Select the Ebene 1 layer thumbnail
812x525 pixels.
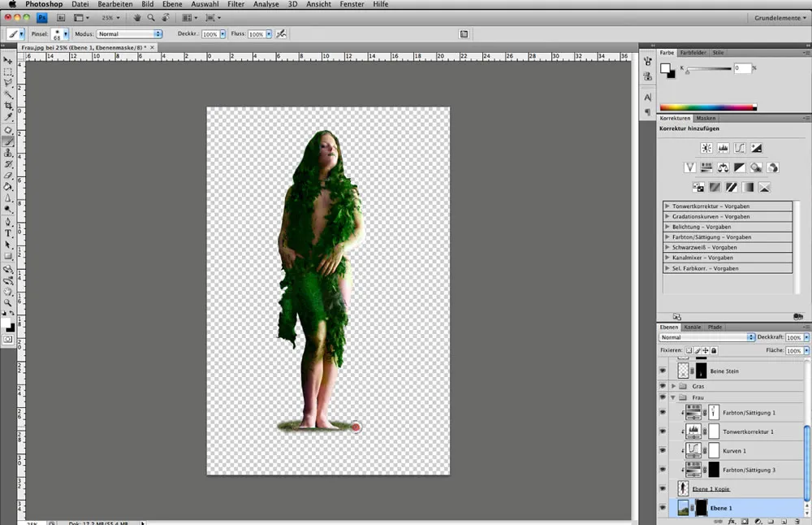[685, 508]
